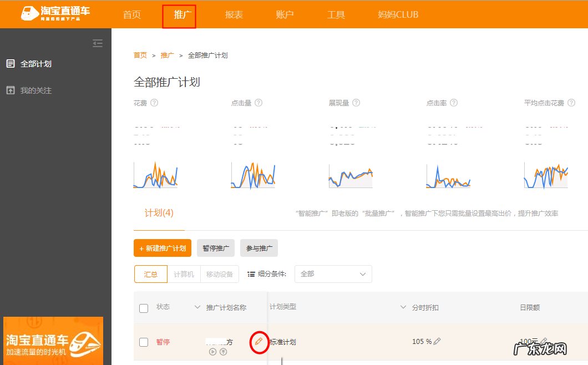Open the 全部 filter dropdown
588x365 pixels.
333,273
